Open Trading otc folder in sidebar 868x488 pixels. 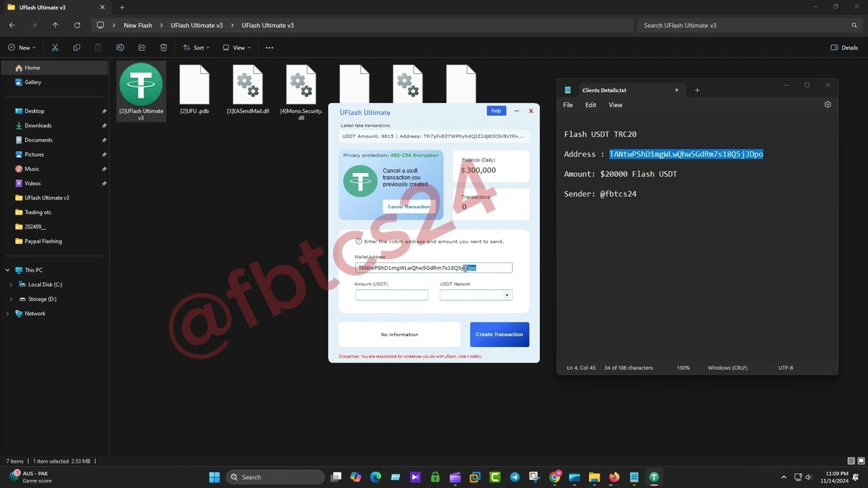(x=54, y=212)
